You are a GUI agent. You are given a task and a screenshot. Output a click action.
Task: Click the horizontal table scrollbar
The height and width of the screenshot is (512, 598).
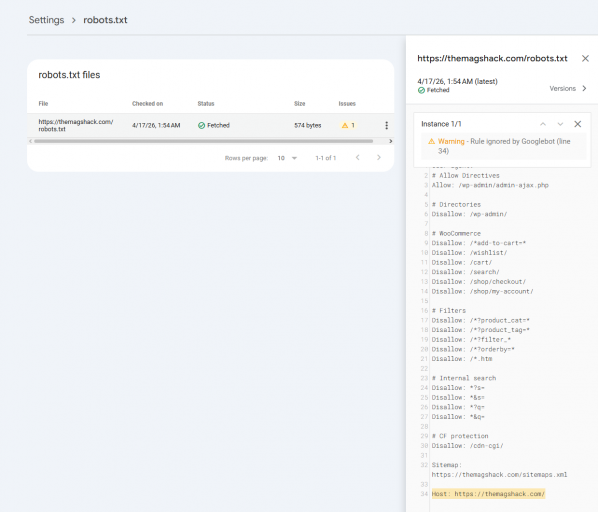[203, 141]
